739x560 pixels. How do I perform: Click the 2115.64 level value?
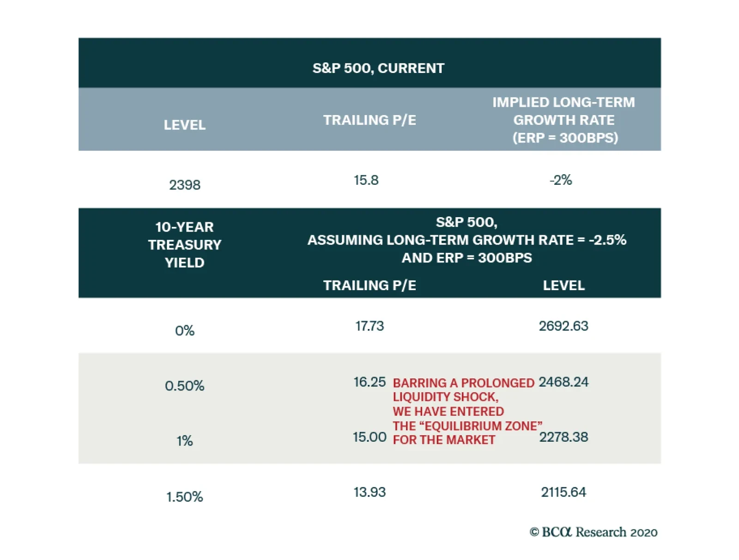tap(563, 492)
